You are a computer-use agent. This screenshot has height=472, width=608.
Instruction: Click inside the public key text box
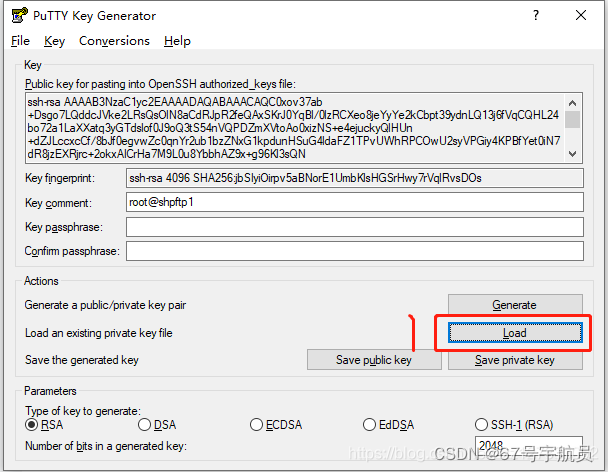[295, 128]
